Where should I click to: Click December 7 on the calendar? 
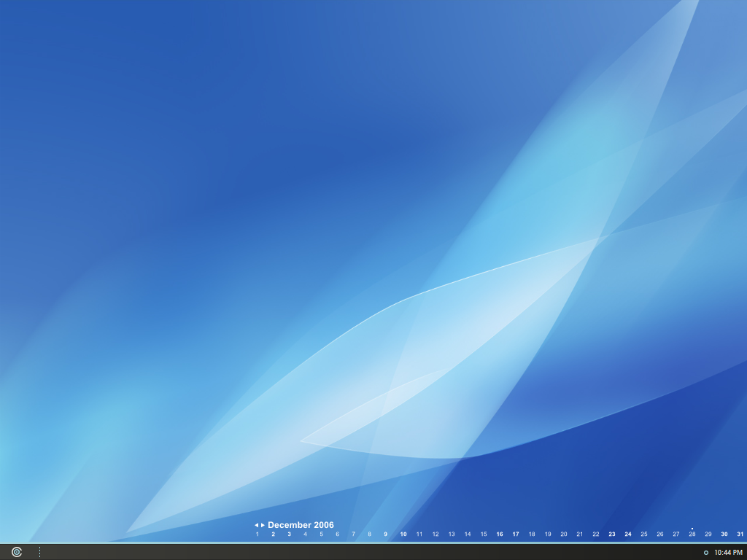pyautogui.click(x=353, y=534)
